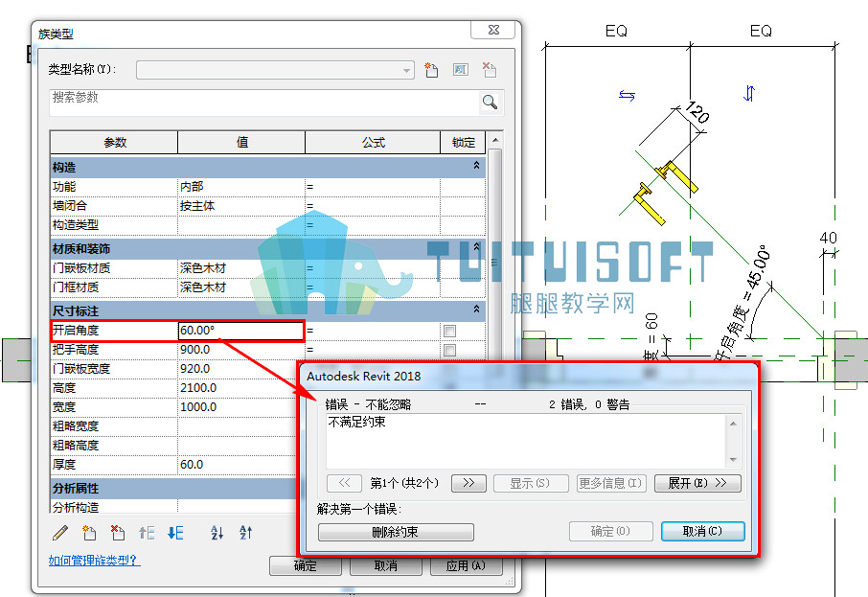Click the vertical flip control in the drawing

tap(749, 93)
